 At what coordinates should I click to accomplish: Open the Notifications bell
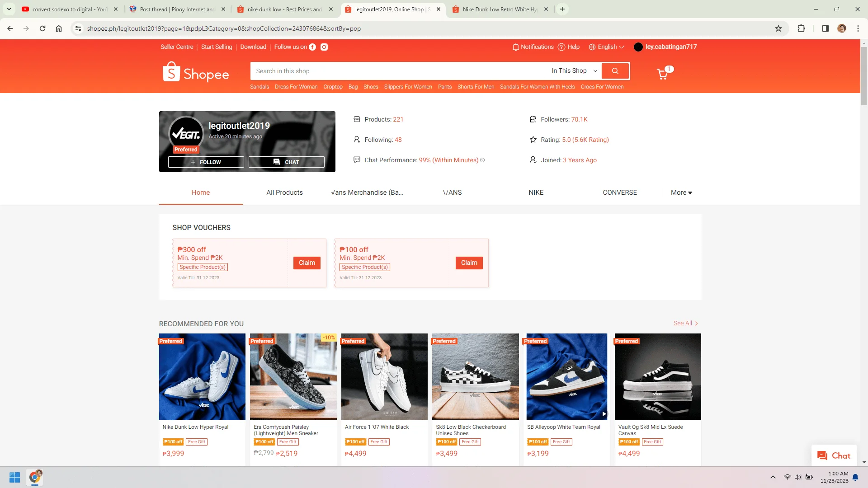click(x=533, y=47)
